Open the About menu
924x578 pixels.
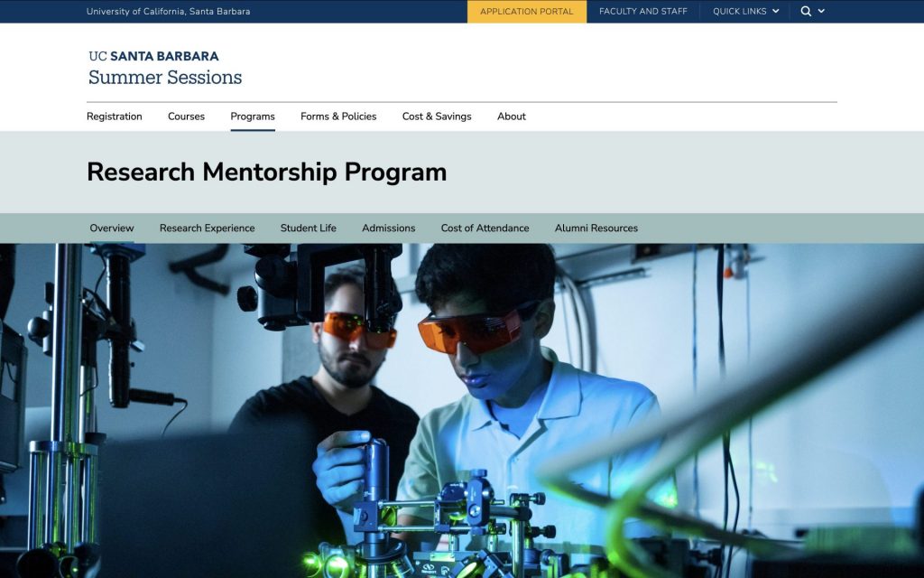pyautogui.click(x=511, y=117)
